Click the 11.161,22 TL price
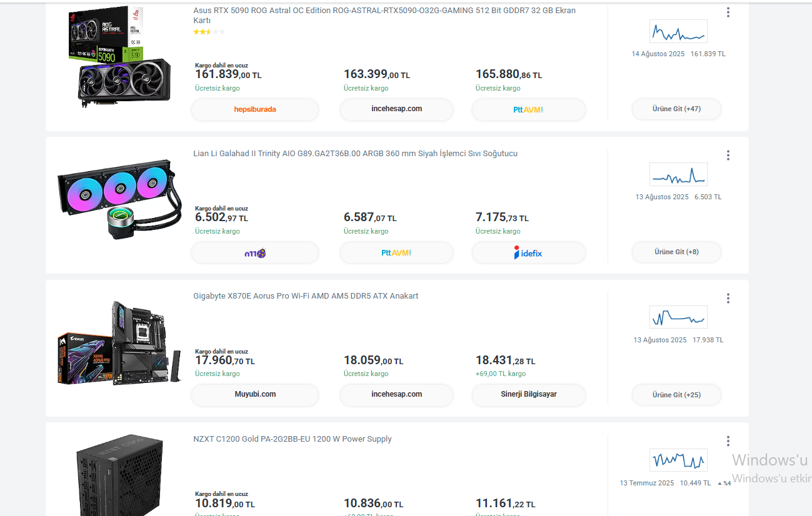The image size is (812, 516). 506,504
